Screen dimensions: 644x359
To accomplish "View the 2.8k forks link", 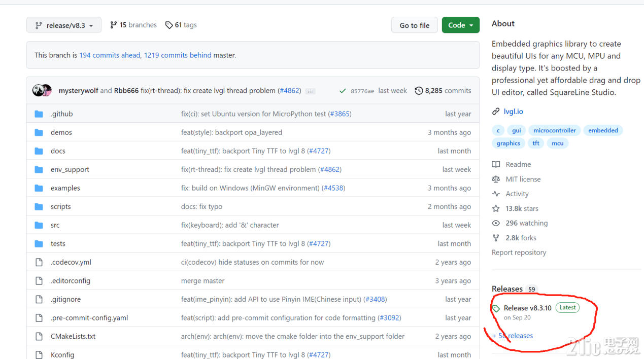I will (521, 238).
